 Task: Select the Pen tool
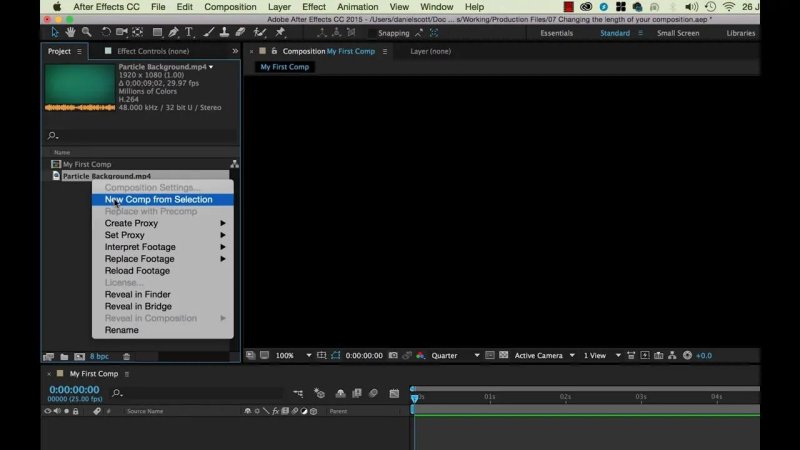173,32
